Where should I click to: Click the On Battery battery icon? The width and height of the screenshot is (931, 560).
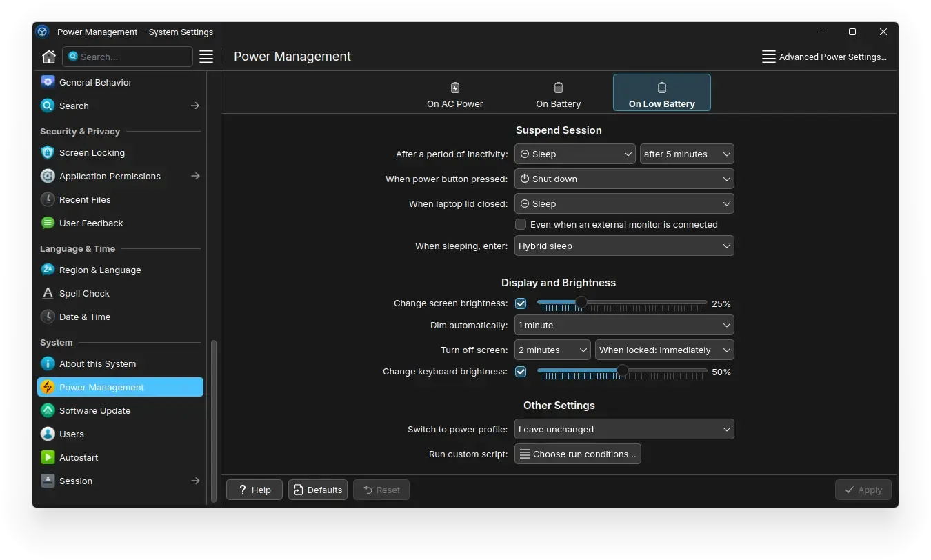pos(559,88)
